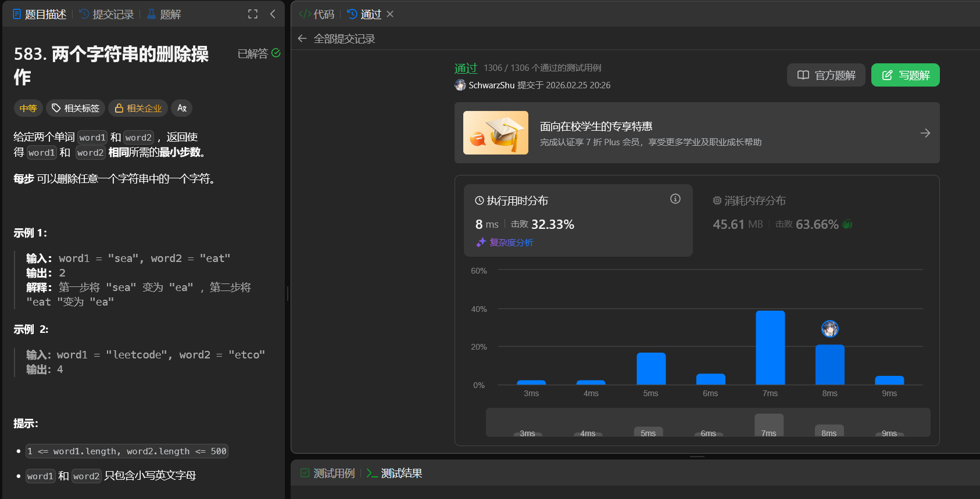Switch to the 提交记录 tab

click(x=106, y=14)
